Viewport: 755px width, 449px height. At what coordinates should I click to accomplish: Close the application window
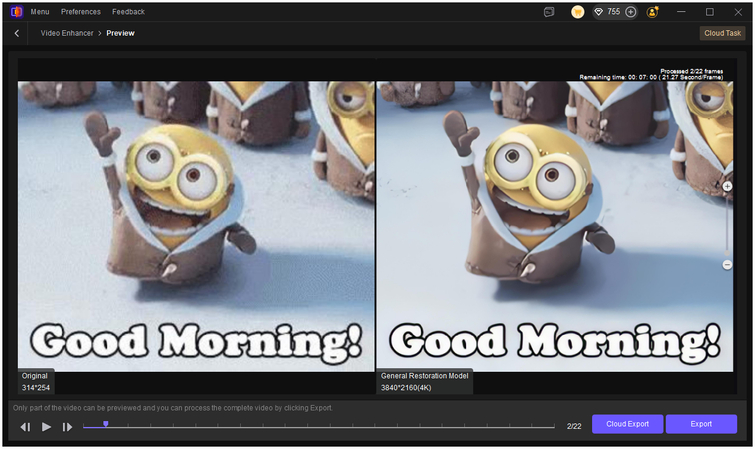[738, 12]
